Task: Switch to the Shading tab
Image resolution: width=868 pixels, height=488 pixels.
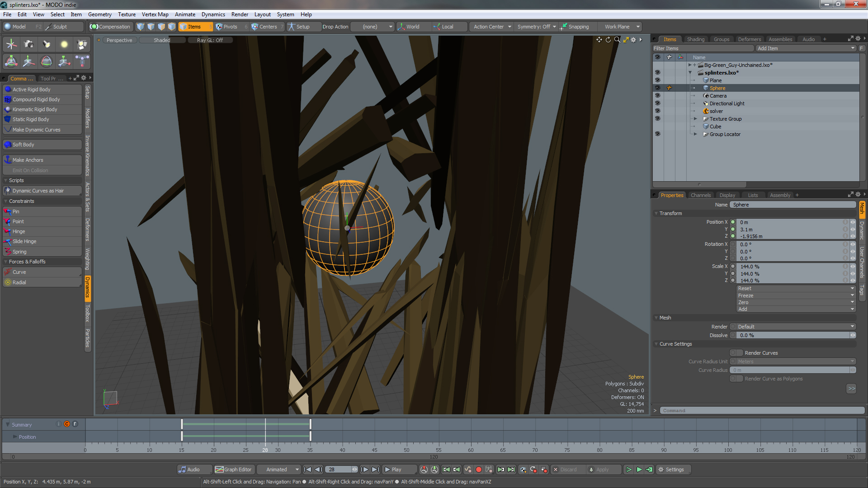Action: [696, 39]
